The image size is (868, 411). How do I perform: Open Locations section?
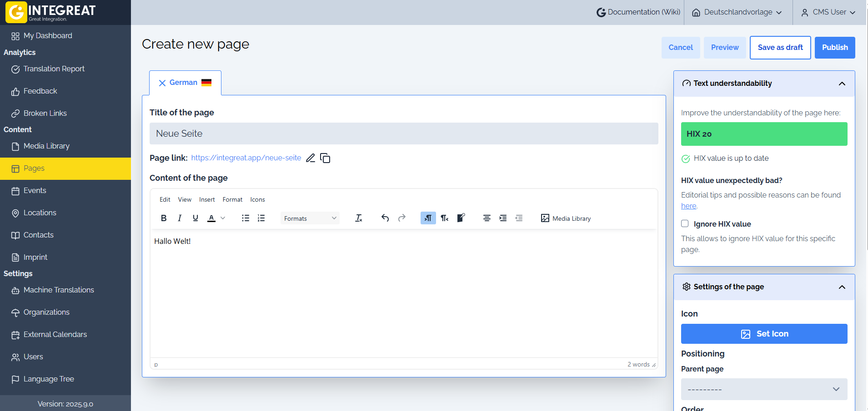point(65,213)
